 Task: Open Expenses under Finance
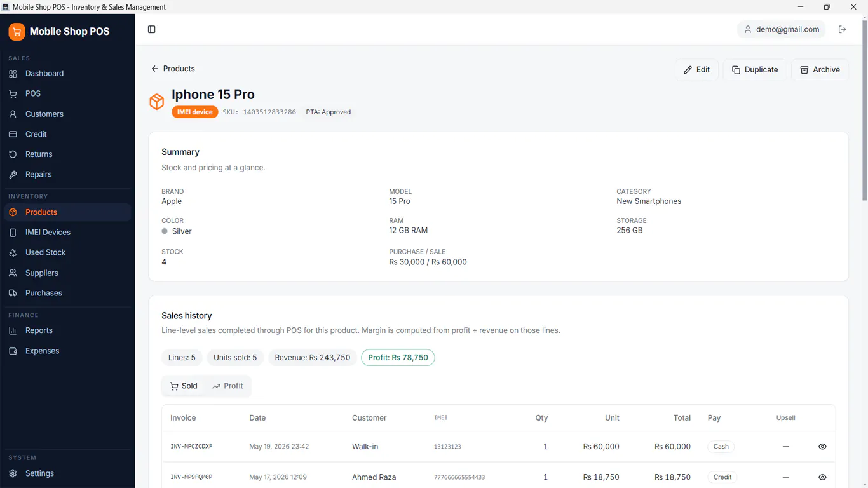click(67, 351)
